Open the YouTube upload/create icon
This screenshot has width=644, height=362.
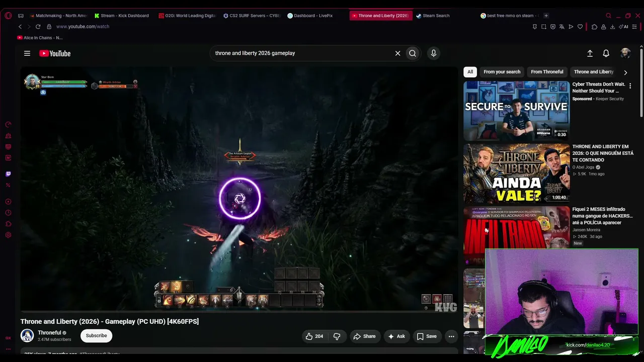pos(590,53)
